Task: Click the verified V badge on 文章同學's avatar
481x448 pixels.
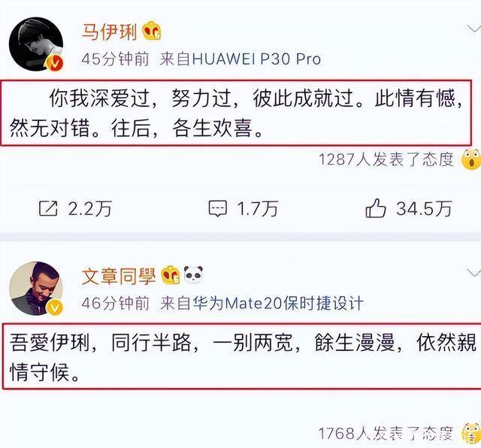Action: tap(54, 307)
